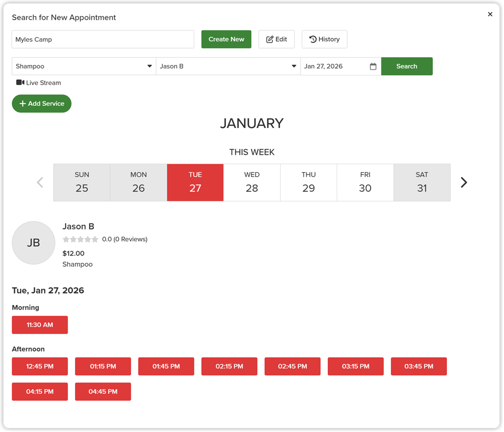504x432 pixels.
Task: Open the Edit client button
Action: [x=277, y=39]
